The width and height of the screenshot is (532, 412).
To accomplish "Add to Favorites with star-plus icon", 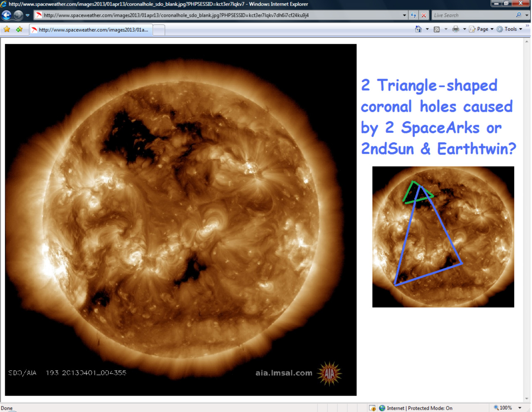I will [x=19, y=29].
